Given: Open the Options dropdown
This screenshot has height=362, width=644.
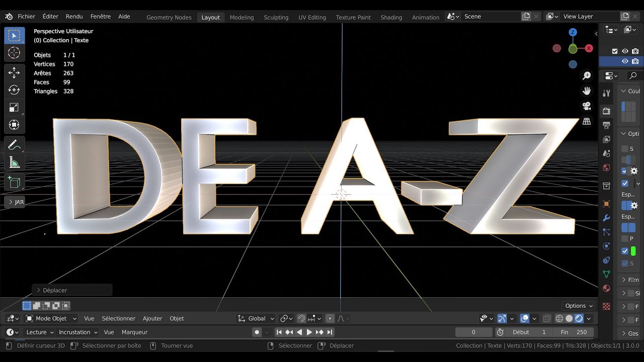Looking at the screenshot, I should [579, 306].
